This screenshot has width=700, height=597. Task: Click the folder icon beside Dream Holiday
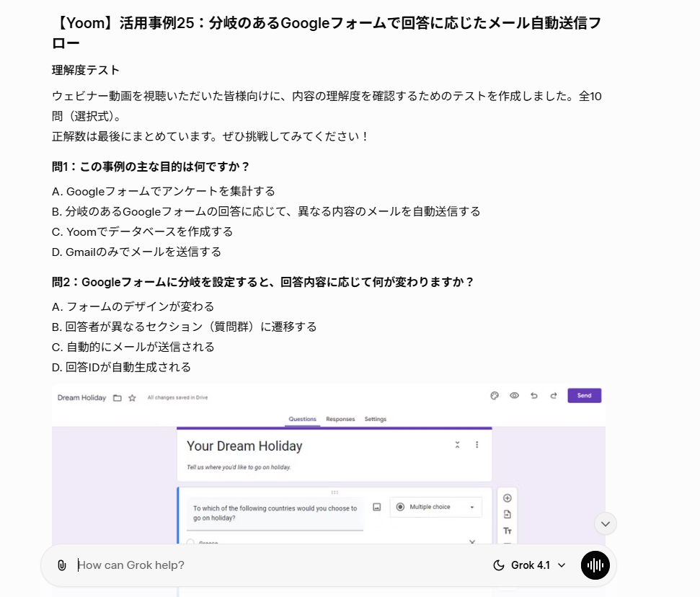pyautogui.click(x=118, y=398)
